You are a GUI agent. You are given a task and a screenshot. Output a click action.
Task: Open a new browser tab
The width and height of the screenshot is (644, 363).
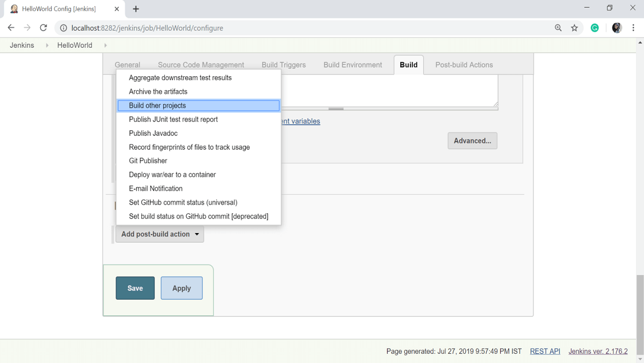pos(136,9)
